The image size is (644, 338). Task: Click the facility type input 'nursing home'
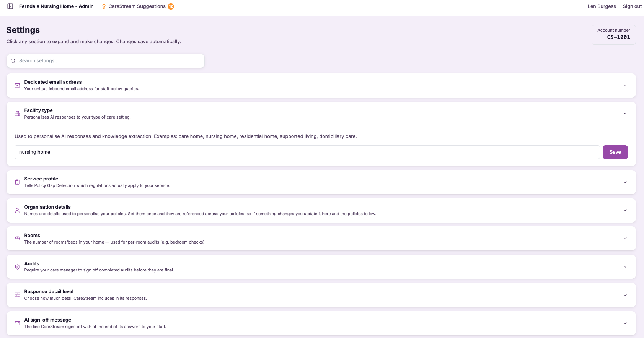pos(307,152)
